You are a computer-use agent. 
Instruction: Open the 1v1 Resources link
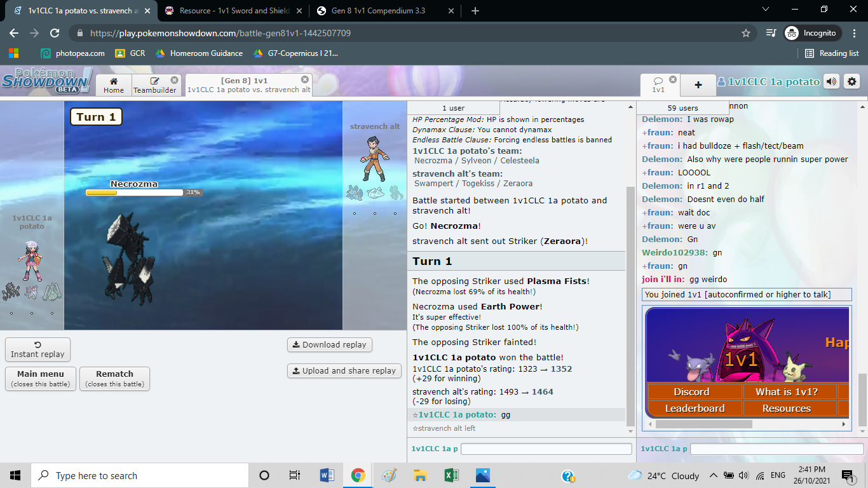[x=787, y=408]
